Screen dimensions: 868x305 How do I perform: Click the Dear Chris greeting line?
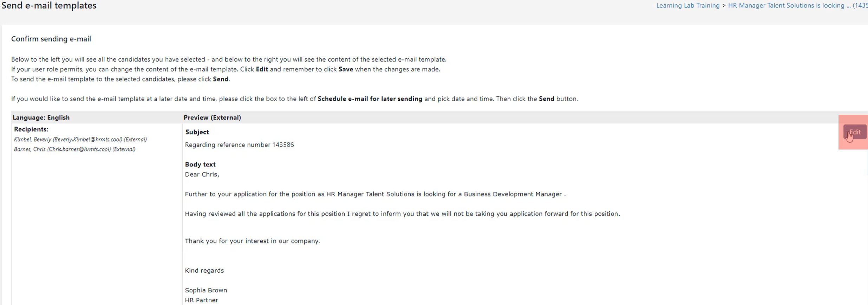[202, 174]
